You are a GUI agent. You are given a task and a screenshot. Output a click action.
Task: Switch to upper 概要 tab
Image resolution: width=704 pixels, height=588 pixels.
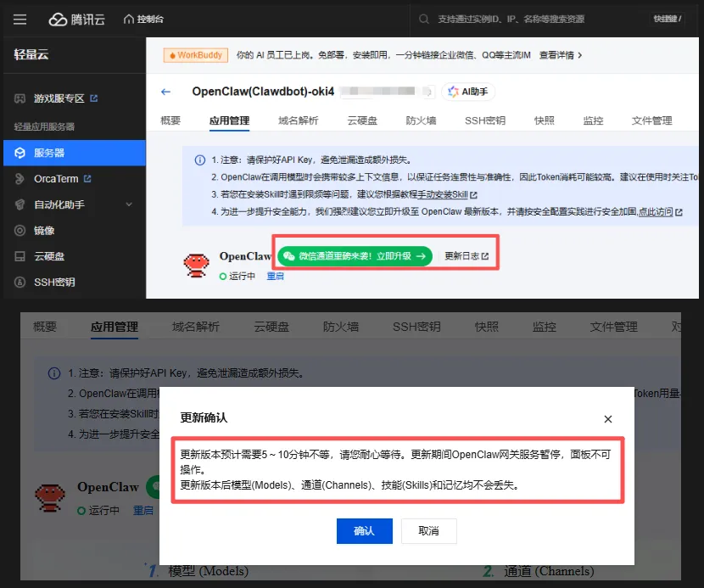[170, 120]
